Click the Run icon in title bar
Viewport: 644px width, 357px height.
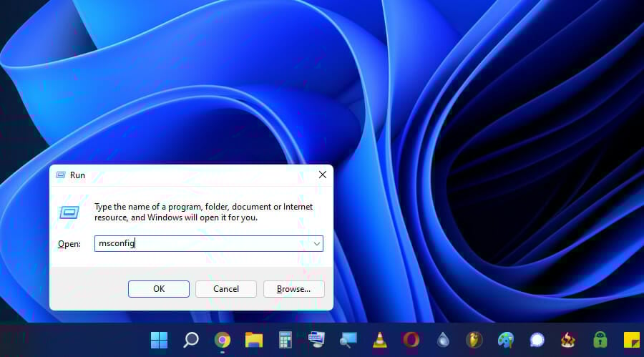(60, 175)
